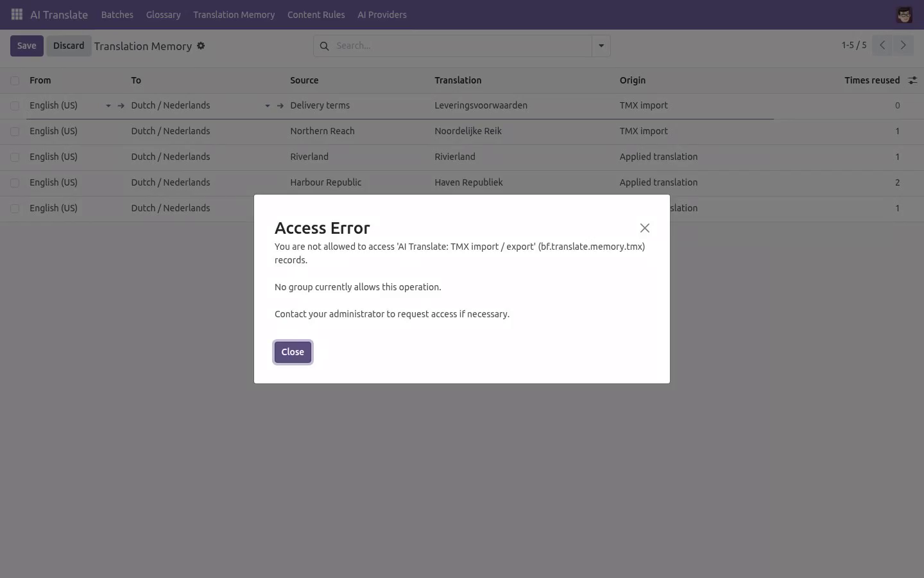The image size is (924, 578).
Task: Open the Content Rules menu
Action: coord(316,15)
